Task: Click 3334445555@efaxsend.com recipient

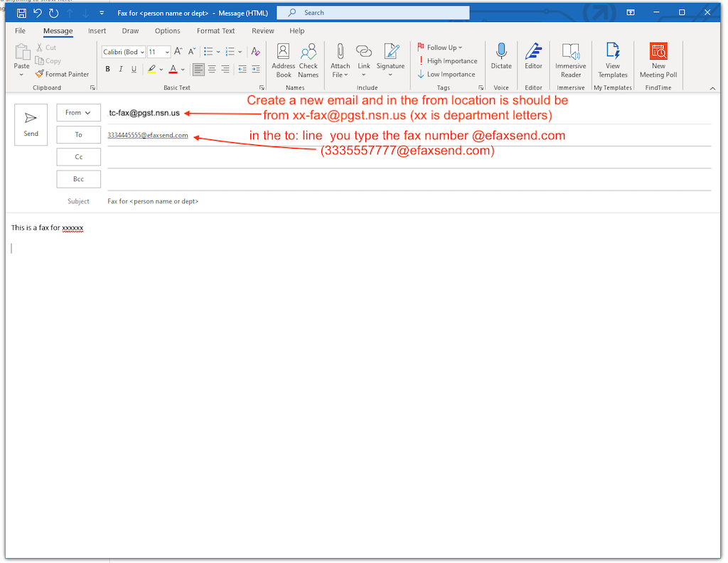Action: click(148, 135)
